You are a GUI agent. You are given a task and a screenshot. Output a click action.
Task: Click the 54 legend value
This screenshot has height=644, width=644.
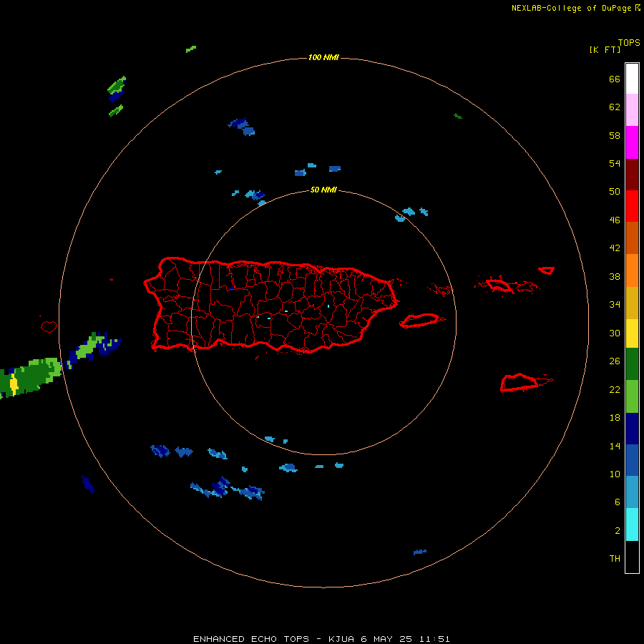point(615,163)
